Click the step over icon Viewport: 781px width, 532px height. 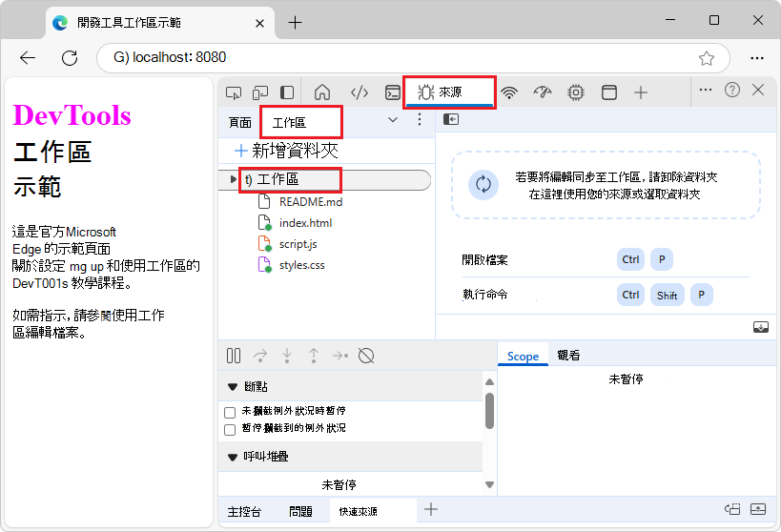[x=260, y=356]
